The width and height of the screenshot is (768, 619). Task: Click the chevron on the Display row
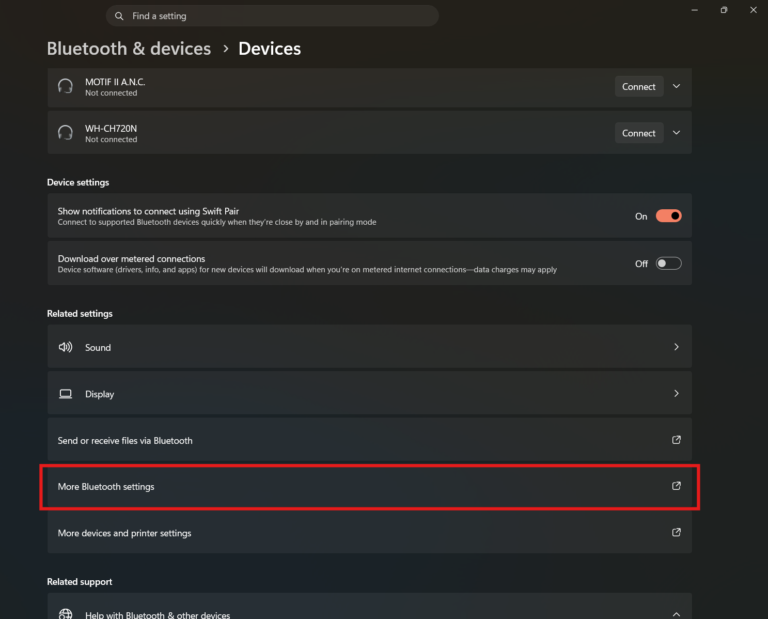tap(676, 393)
